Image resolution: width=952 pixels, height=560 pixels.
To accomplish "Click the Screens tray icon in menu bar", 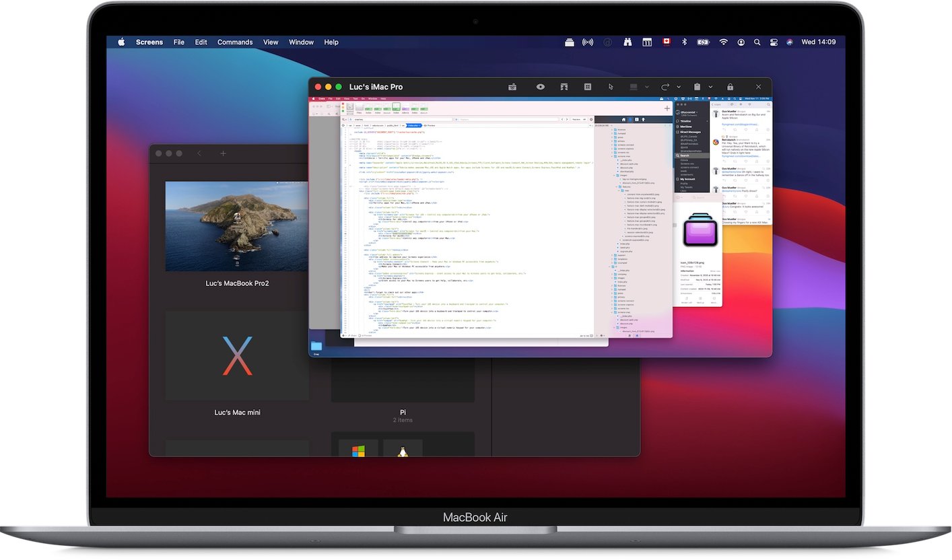I will coord(570,42).
